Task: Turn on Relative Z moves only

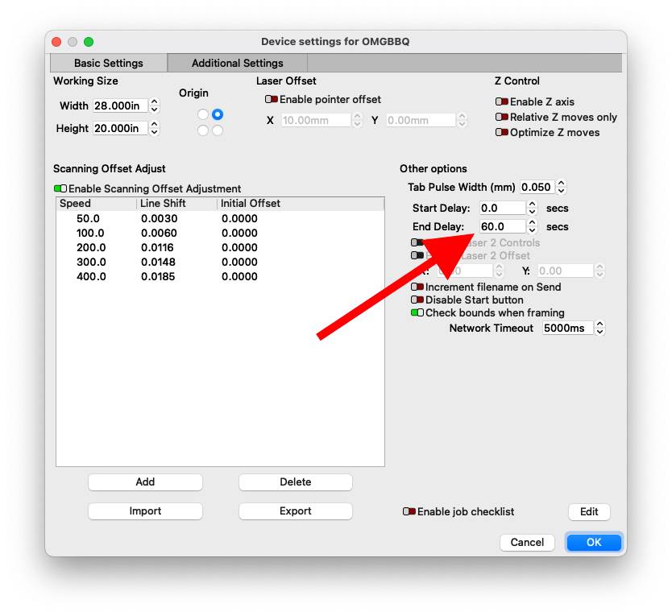Action: click(x=502, y=118)
